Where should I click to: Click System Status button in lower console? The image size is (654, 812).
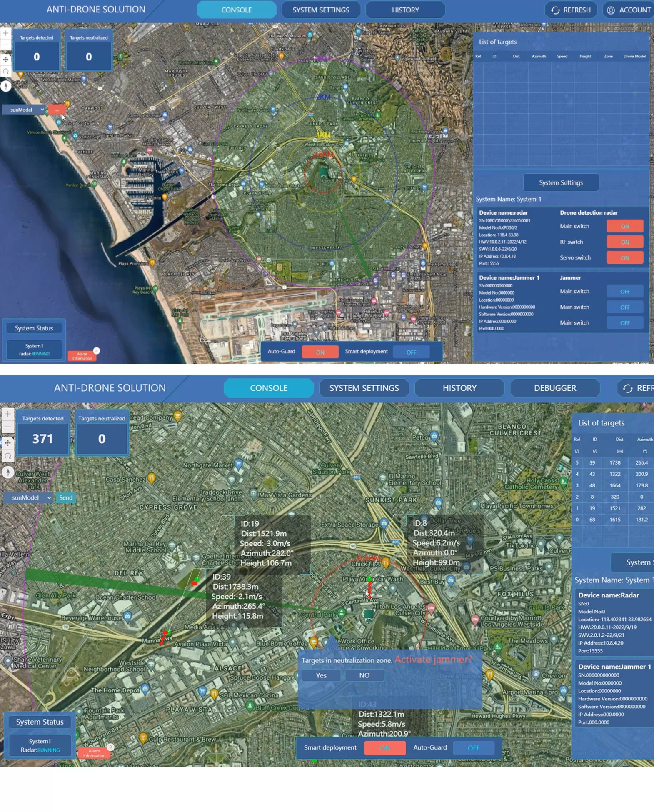tap(40, 722)
